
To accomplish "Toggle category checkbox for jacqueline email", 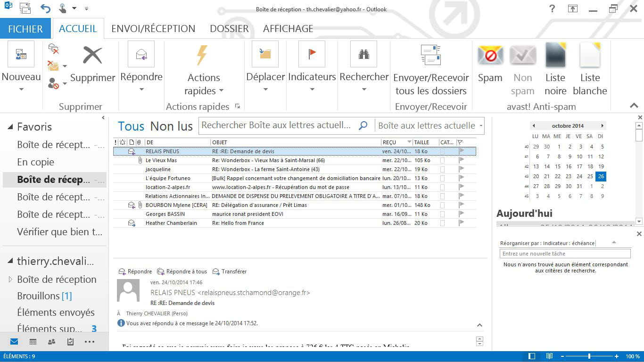I will [442, 170].
